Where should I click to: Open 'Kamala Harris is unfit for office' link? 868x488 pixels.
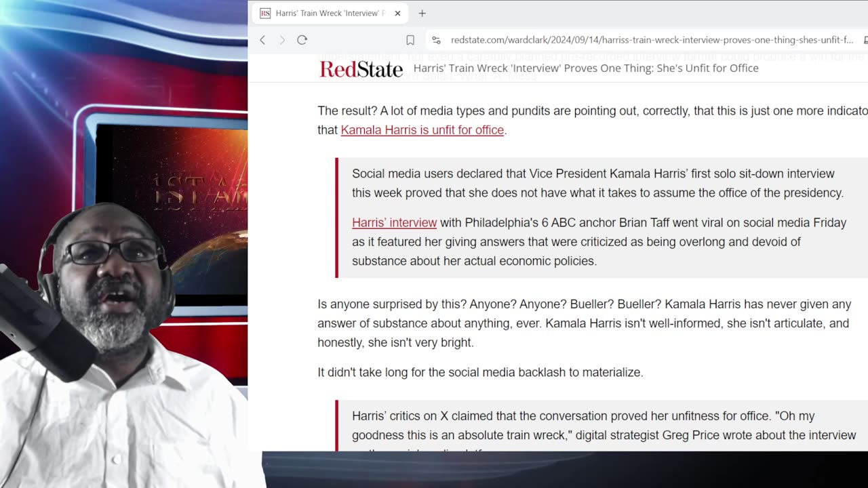(422, 129)
